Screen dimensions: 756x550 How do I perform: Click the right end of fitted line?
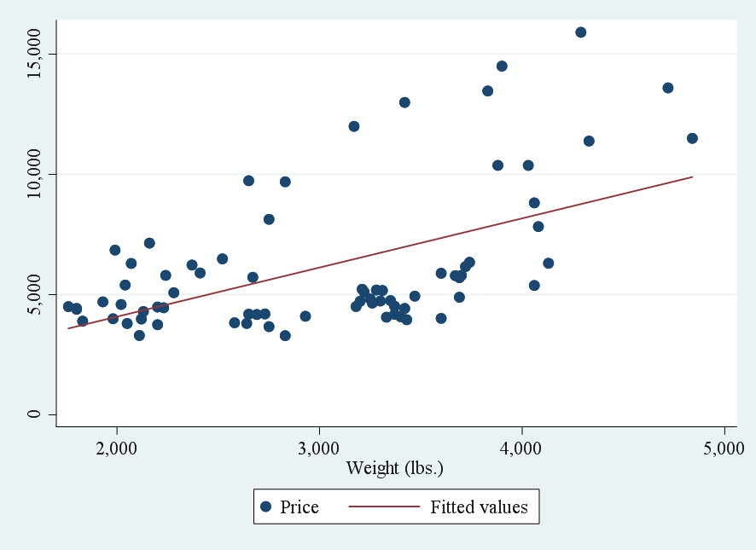691,177
